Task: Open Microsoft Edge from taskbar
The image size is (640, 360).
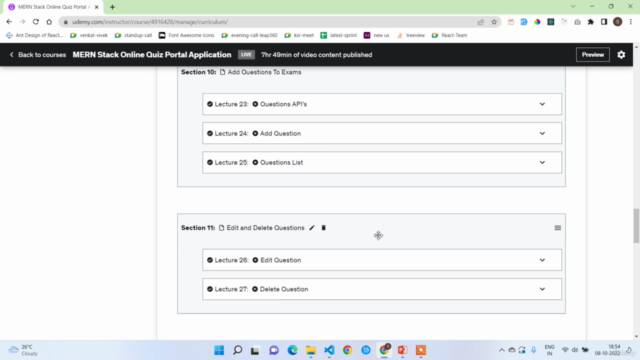Action: coord(292,350)
